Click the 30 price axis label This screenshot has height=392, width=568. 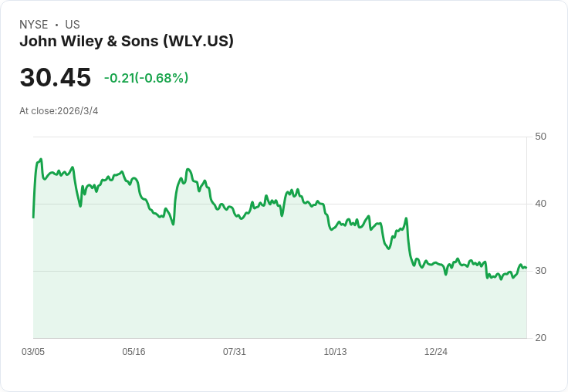(x=540, y=271)
